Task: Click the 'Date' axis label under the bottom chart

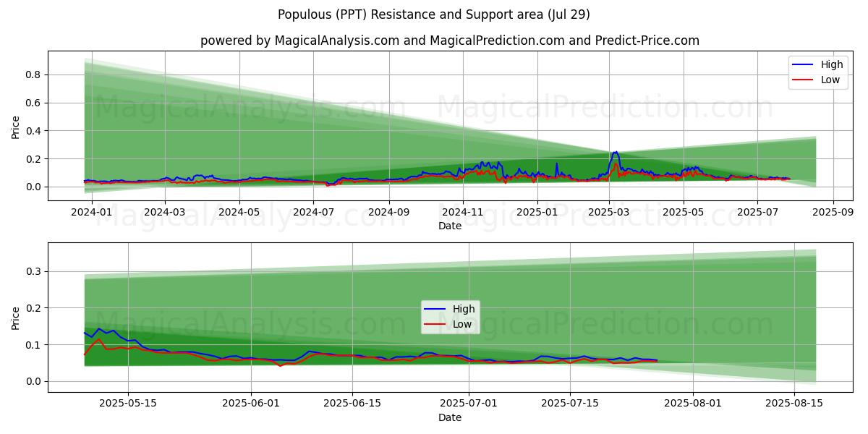Action: [450, 417]
